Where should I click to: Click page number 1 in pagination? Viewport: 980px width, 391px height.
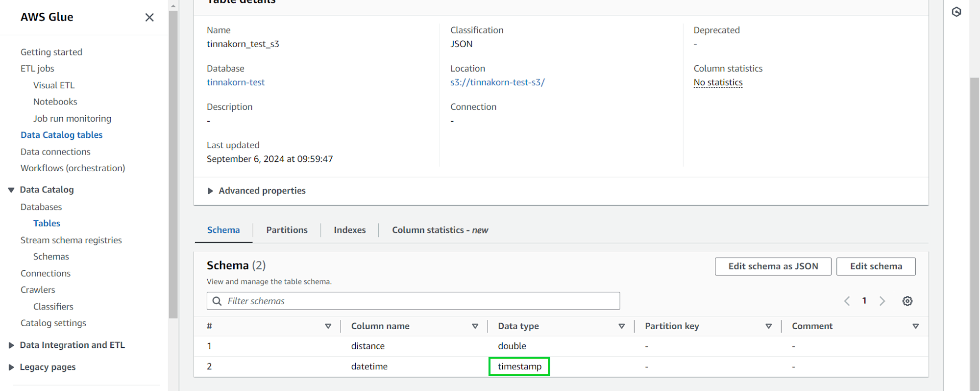click(x=864, y=301)
